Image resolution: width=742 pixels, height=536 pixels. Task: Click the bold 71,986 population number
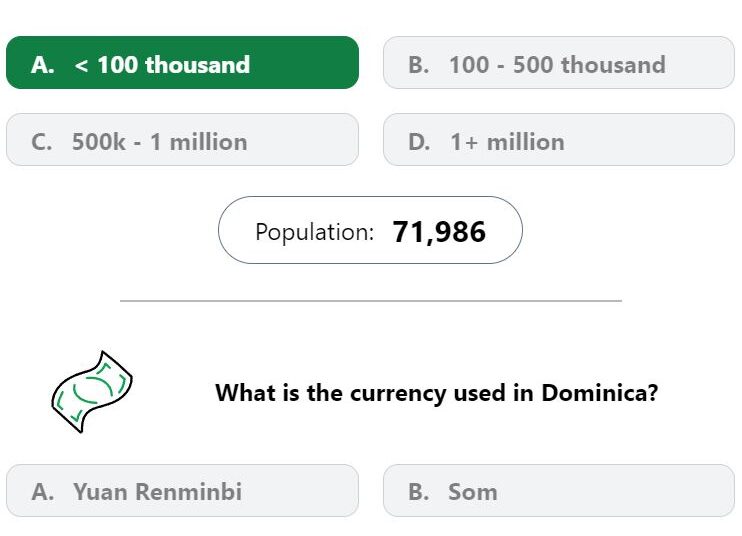[439, 232]
